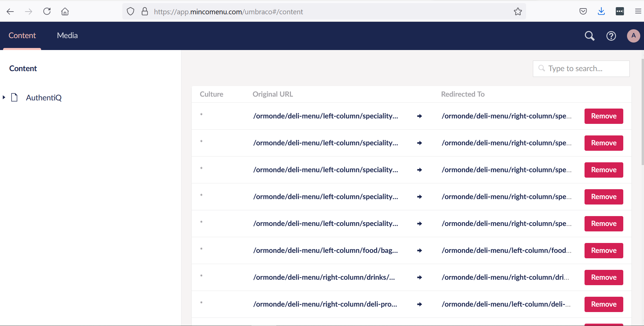The height and width of the screenshot is (326, 644).
Task: Go to browser home icon
Action: pos(65,12)
